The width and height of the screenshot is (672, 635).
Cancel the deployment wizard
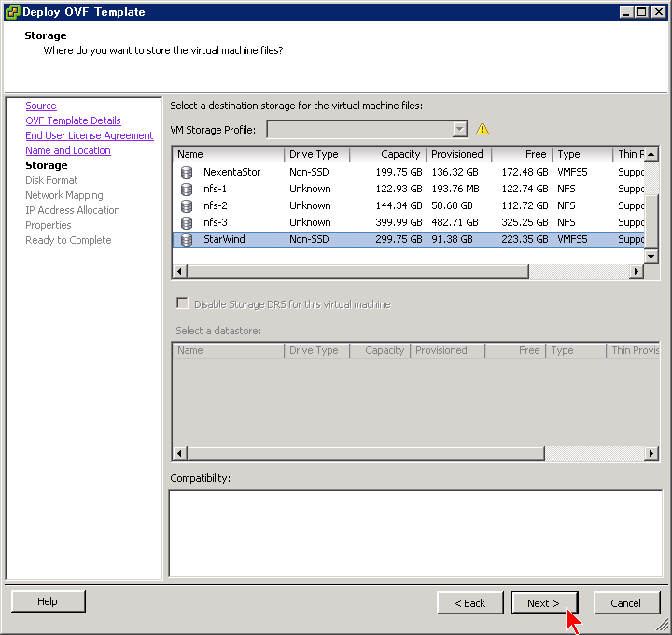pos(626,603)
